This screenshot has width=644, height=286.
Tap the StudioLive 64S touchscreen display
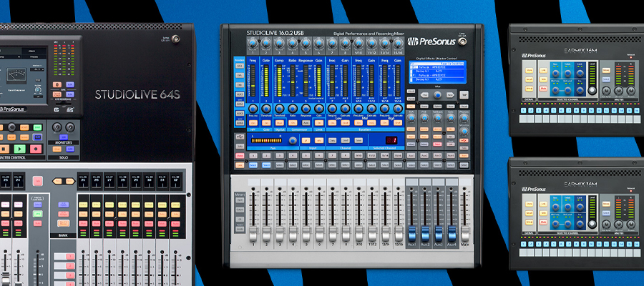(x=24, y=76)
